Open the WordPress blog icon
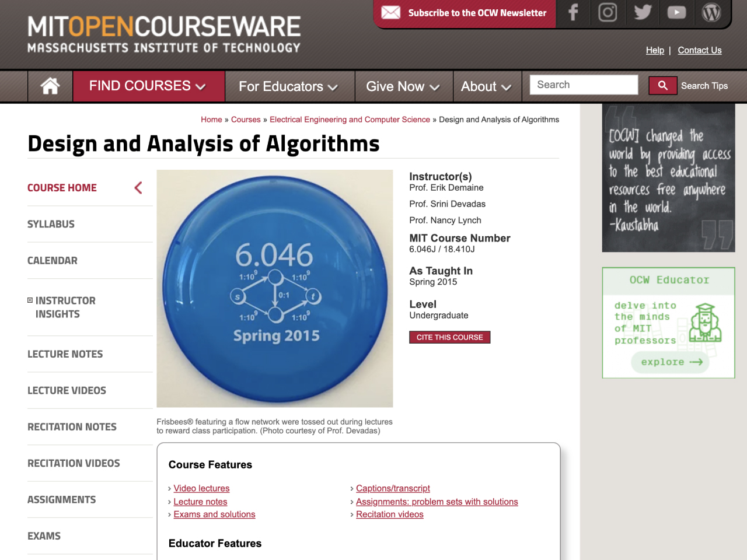747x560 pixels. (711, 12)
